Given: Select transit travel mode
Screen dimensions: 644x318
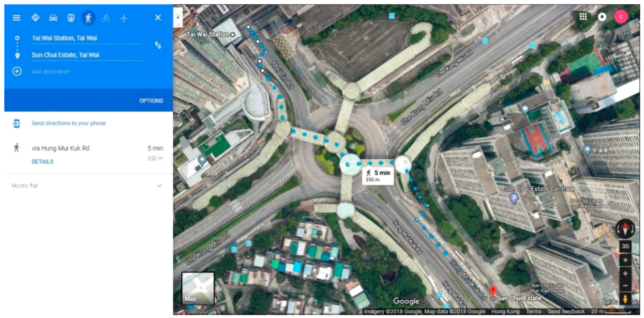Looking at the screenshot, I should tap(71, 18).
